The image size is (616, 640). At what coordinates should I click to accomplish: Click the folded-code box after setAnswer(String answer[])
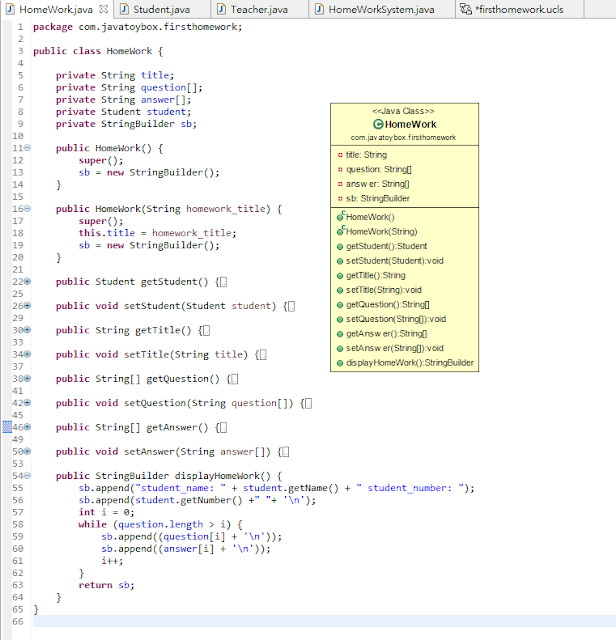(286, 452)
